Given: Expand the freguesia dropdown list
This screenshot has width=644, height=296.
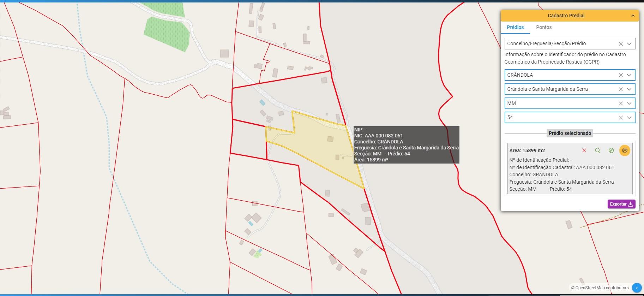Looking at the screenshot, I should 629,89.
